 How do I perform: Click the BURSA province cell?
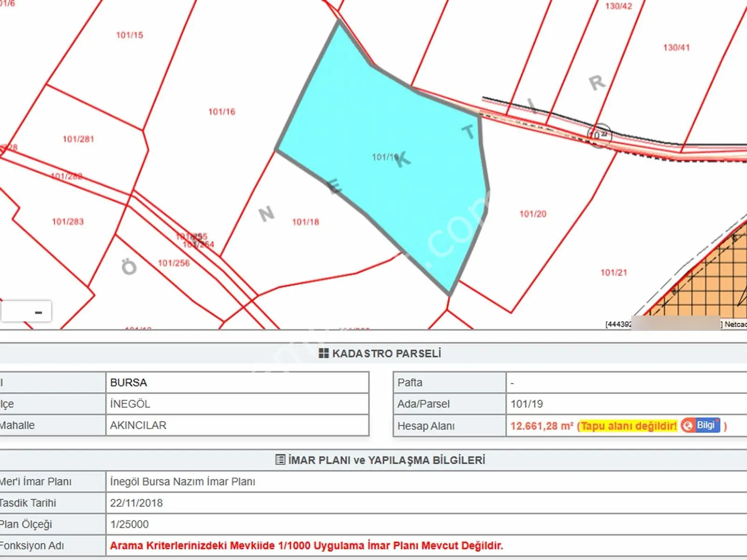238,383
